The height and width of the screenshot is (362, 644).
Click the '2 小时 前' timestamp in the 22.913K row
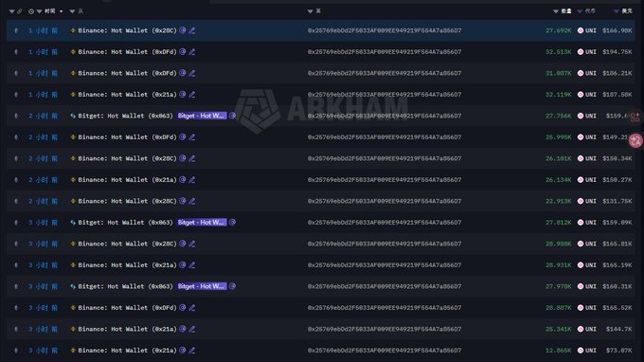point(43,201)
